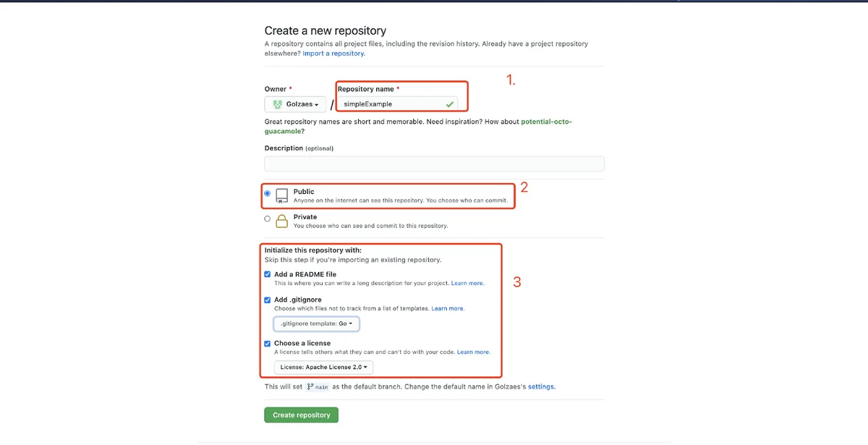The width and height of the screenshot is (868, 445).
Task: Expand the License: Apache License 2.0 dropdown
Action: coord(324,368)
